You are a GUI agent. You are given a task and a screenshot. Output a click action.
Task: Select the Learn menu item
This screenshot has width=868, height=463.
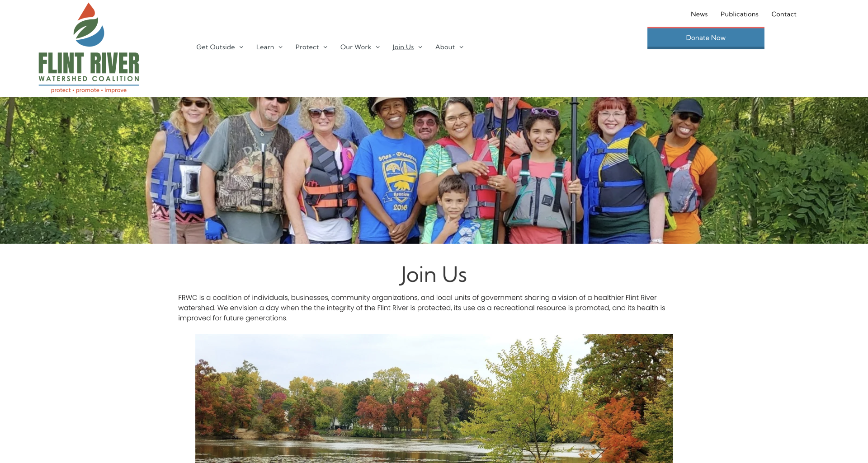pos(265,47)
